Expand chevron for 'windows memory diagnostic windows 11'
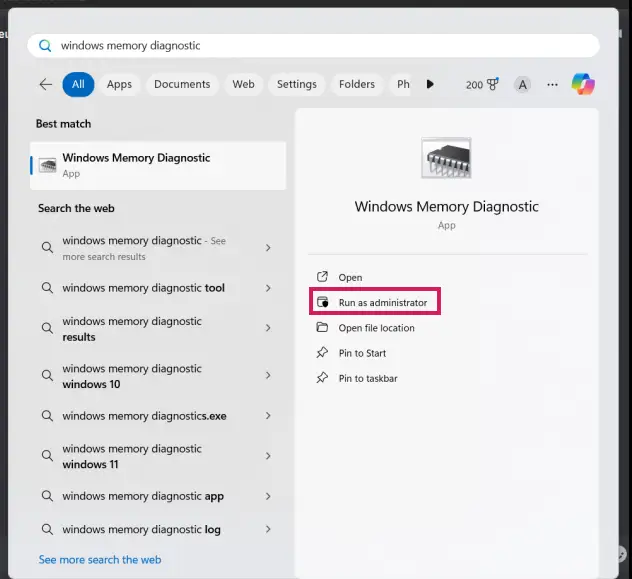 click(268, 456)
